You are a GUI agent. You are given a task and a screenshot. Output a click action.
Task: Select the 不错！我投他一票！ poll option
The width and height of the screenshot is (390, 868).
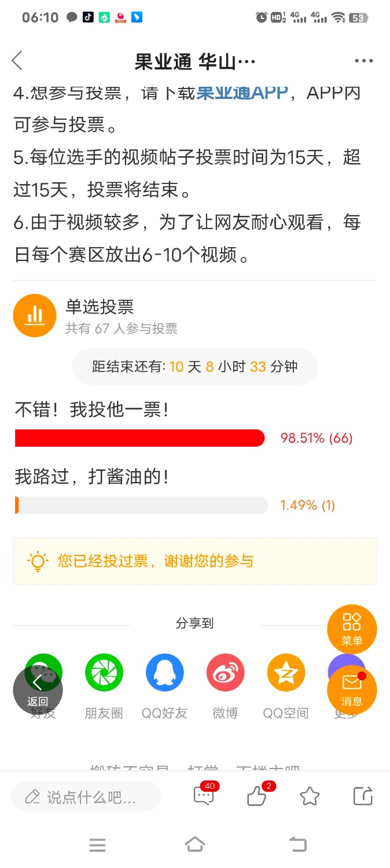point(92,410)
